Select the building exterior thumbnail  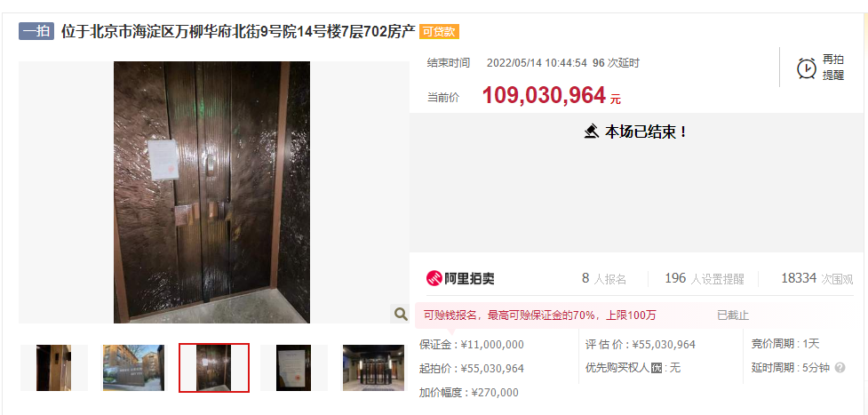point(133,367)
